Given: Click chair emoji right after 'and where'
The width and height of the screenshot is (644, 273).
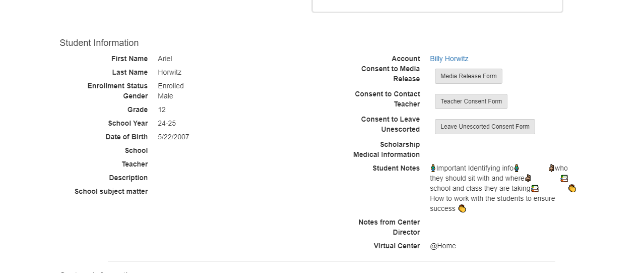Looking at the screenshot, I should tap(528, 178).
